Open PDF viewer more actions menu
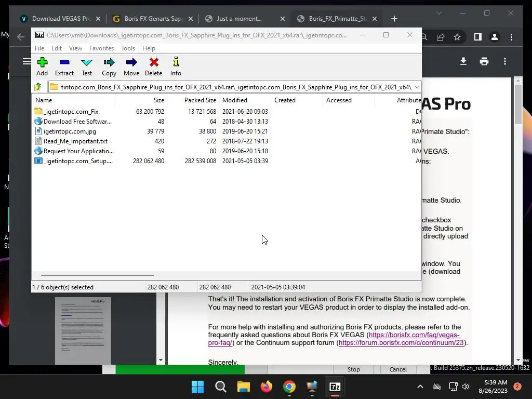The image size is (532, 399). [x=505, y=61]
